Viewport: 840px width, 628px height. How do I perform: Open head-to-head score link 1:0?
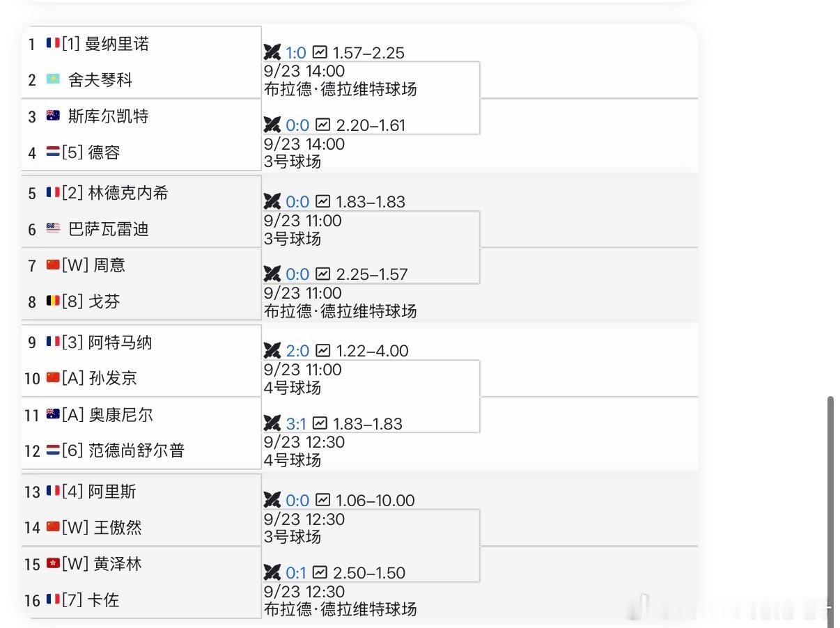(296, 53)
